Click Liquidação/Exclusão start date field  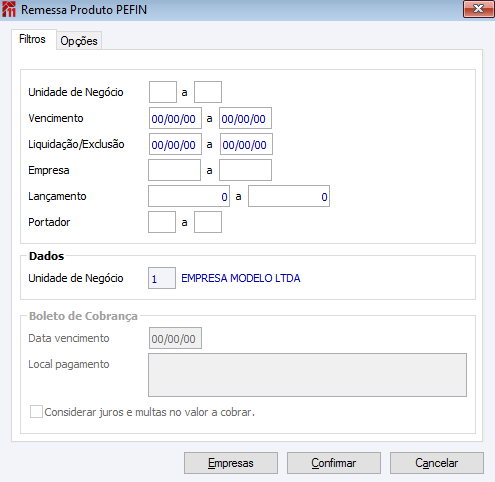tap(175, 144)
